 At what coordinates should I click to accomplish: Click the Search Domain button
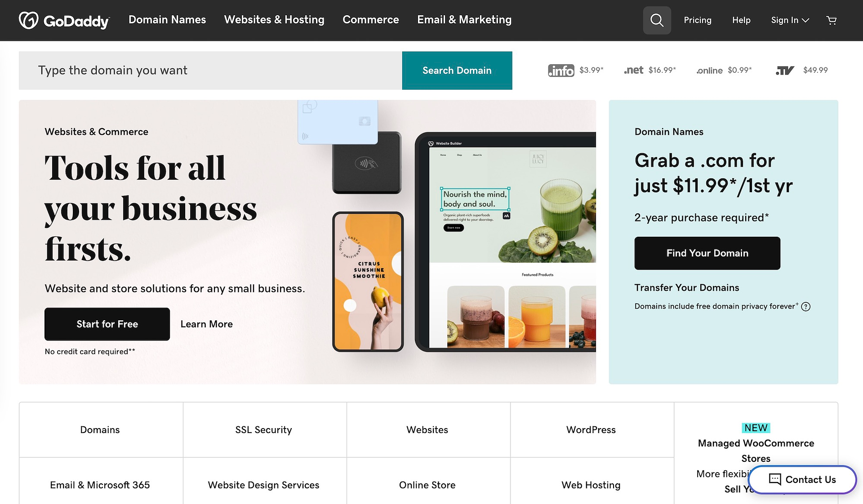(x=457, y=70)
